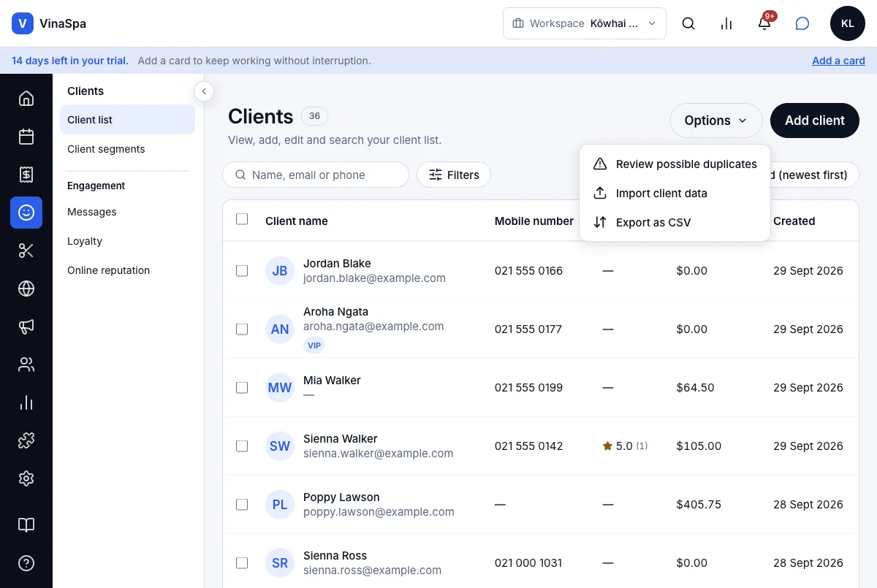Open the Marketing megaphone icon in sidebar
Image resolution: width=877 pixels, height=588 pixels.
26,327
